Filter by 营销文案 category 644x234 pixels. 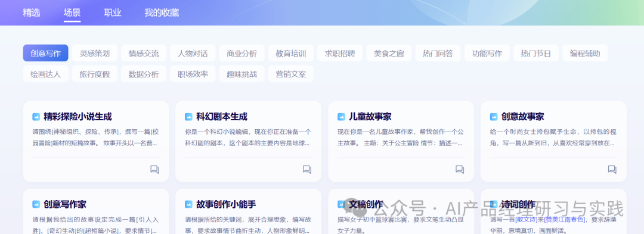click(x=291, y=74)
